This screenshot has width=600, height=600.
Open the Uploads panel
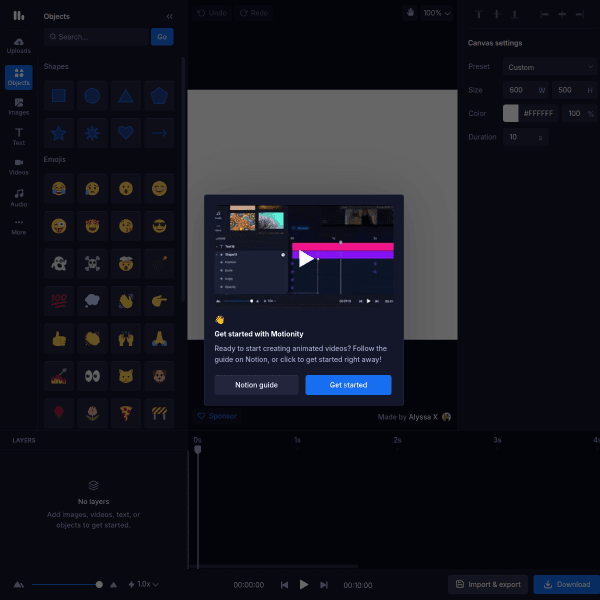click(x=19, y=45)
